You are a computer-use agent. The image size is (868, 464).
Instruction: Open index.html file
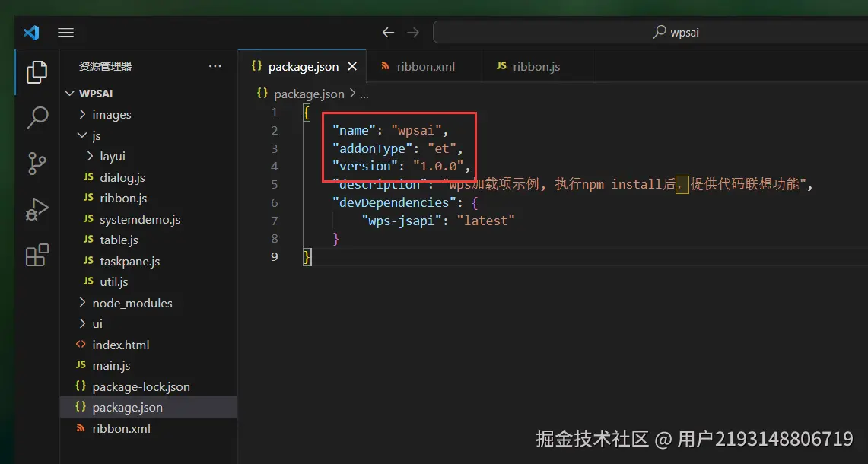click(148, 345)
